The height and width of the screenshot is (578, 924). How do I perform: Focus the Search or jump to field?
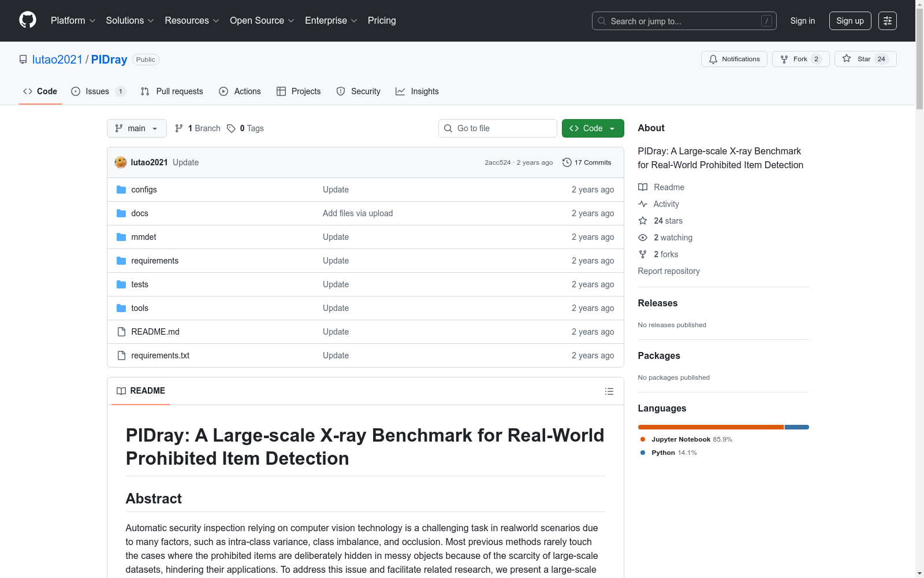pos(684,21)
